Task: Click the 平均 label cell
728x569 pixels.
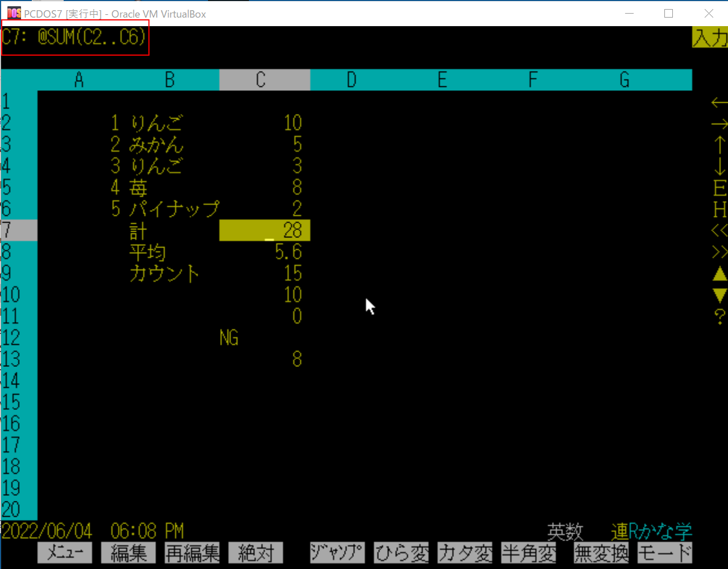Action: 147,252
